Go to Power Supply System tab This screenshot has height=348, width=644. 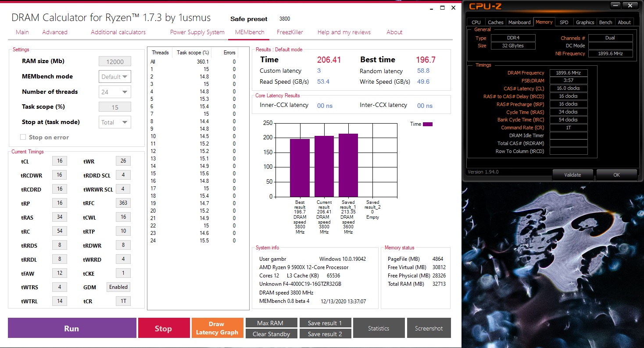(197, 32)
